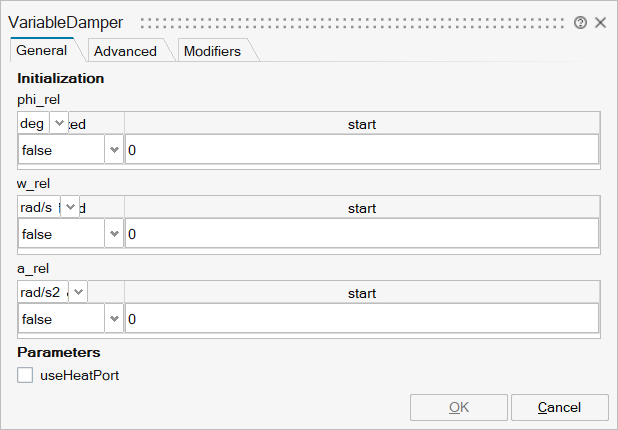This screenshot has width=618, height=430.
Task: Select the General tab
Action: 42,50
